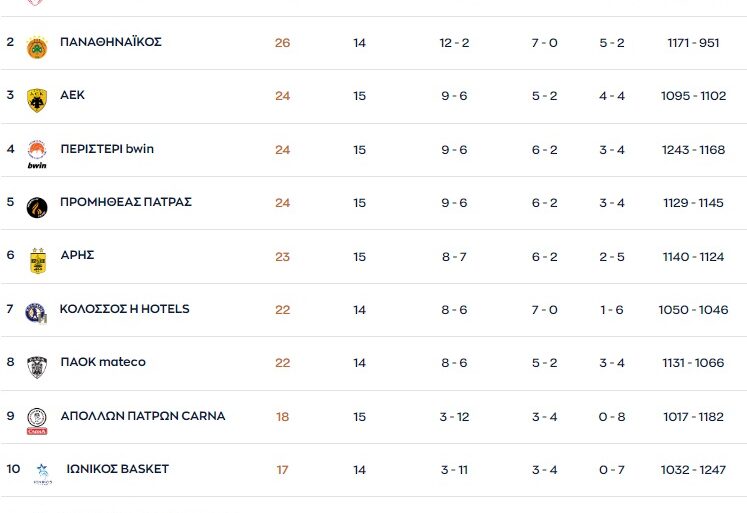The height and width of the screenshot is (513, 747).
Task: Click the Aris yellow team logo
Action: [37, 259]
